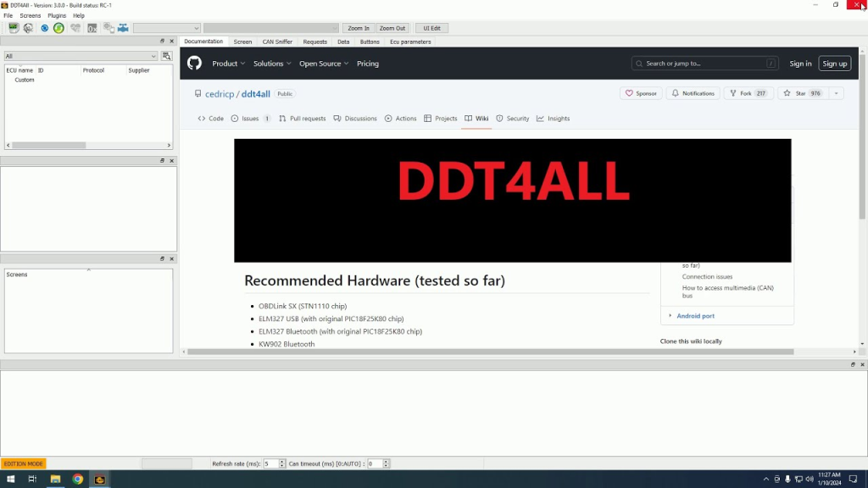Switch to the Requests tab
Viewport: 868px width, 488px height.
315,42
